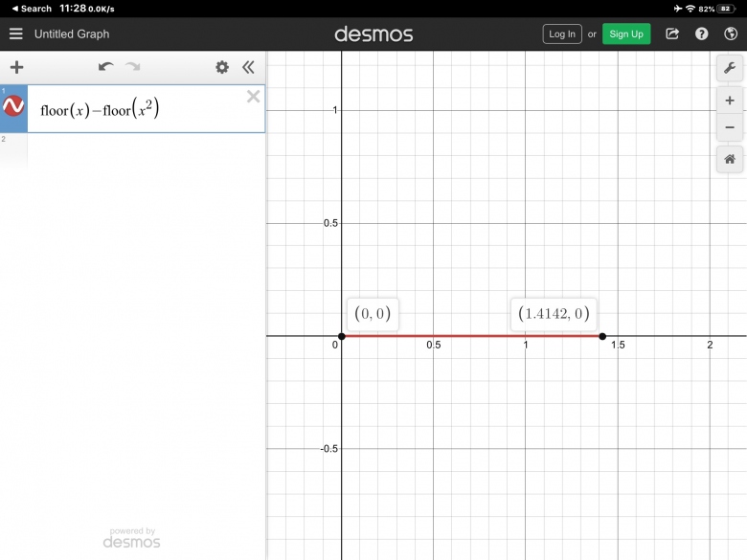This screenshot has width=747, height=560.
Task: Open the Log In dialog
Action: pos(562,34)
